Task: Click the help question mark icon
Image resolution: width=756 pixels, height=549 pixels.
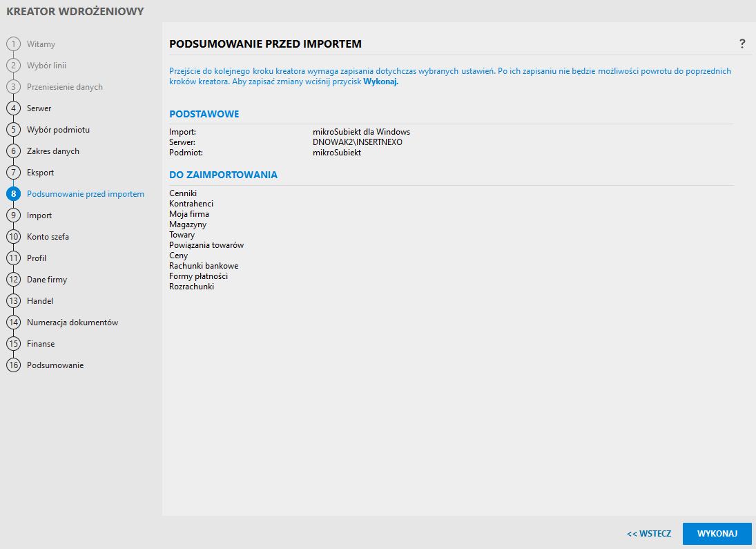Action: [x=742, y=44]
